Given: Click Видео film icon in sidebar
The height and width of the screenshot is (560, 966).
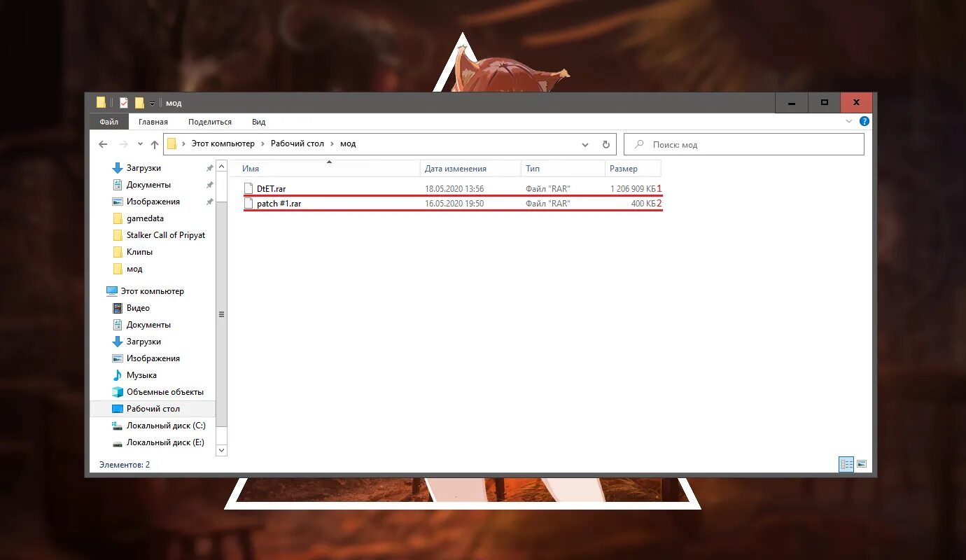Looking at the screenshot, I should [118, 308].
